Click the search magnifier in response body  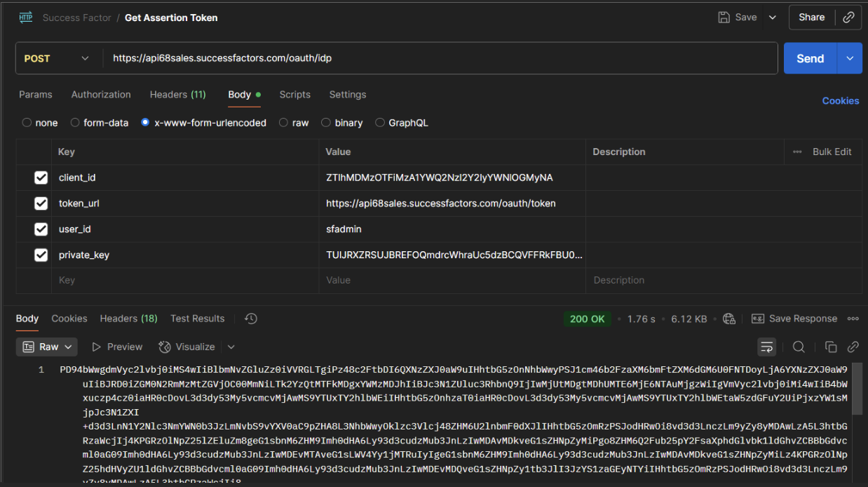(799, 347)
